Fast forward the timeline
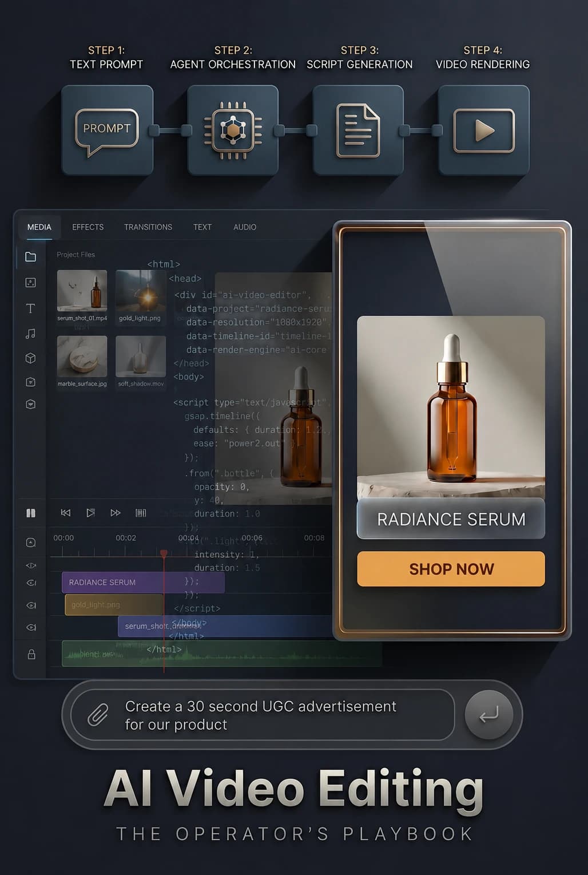 pyautogui.click(x=116, y=513)
